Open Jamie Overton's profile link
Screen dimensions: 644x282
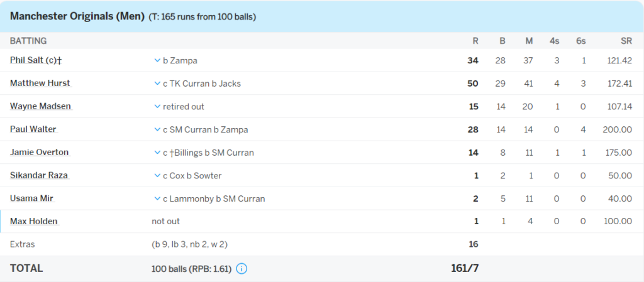click(x=39, y=153)
